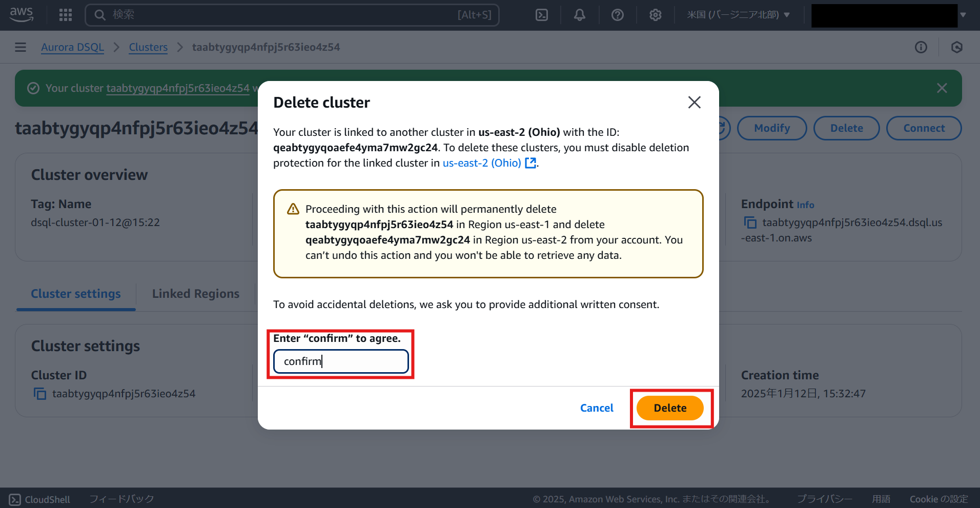Click the warning triangle icon
Image resolution: width=980 pixels, height=508 pixels.
(293, 209)
